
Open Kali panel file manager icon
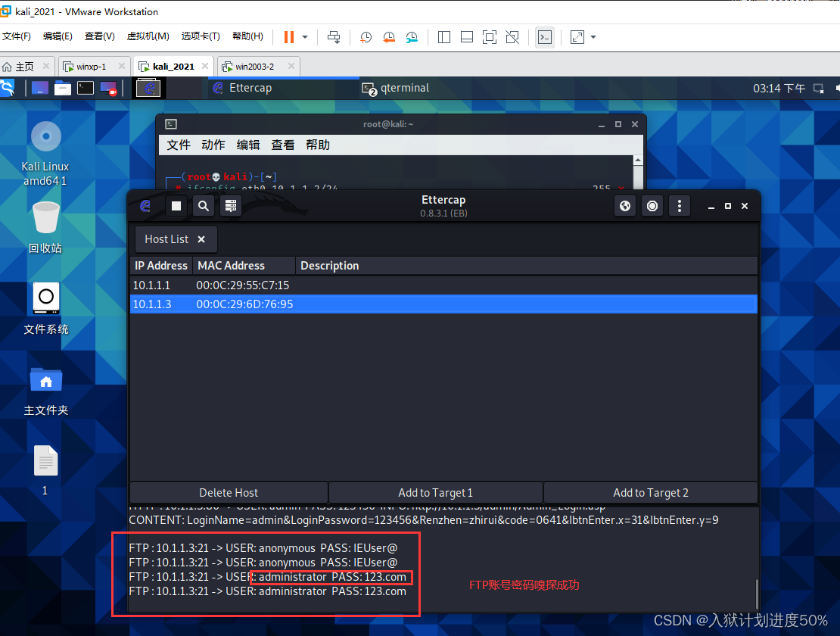tap(63, 88)
